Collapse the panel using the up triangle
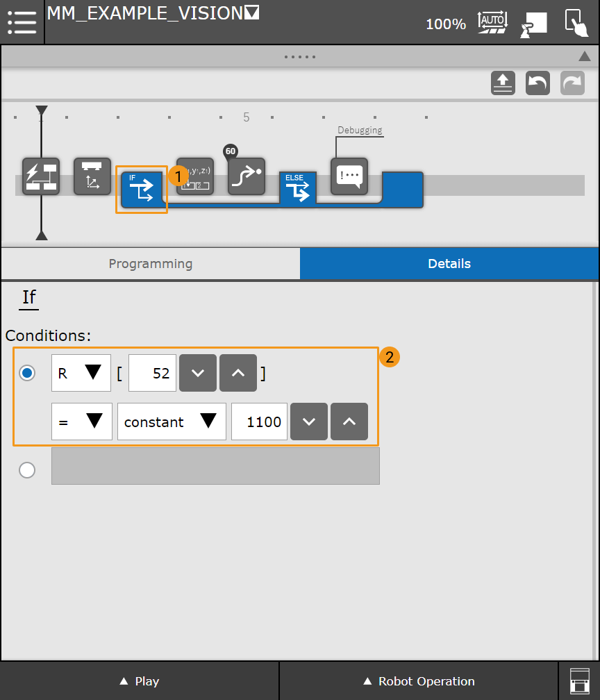600x700 pixels. click(585, 56)
